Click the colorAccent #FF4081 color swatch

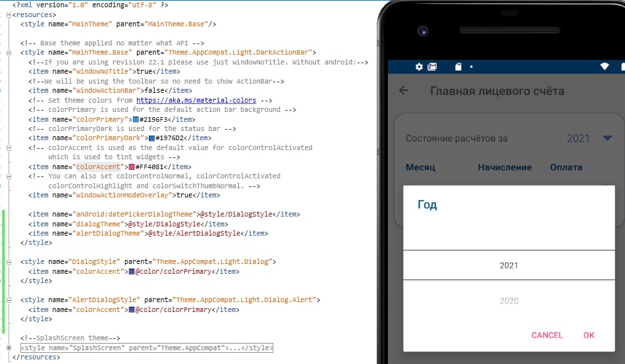click(x=132, y=167)
